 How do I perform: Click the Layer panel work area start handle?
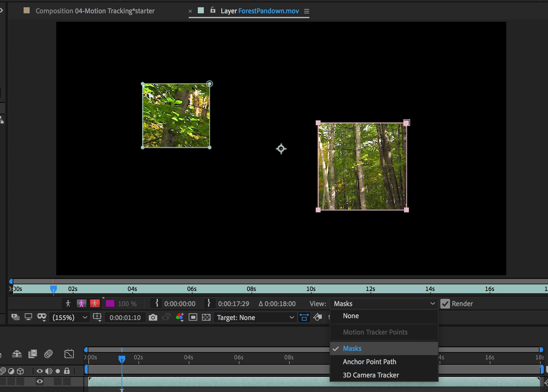(x=11, y=281)
